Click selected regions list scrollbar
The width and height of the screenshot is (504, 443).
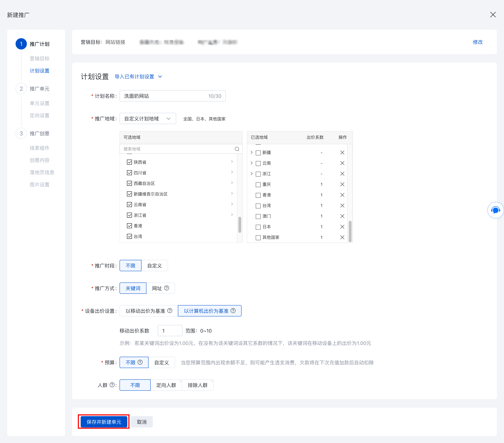(x=350, y=231)
